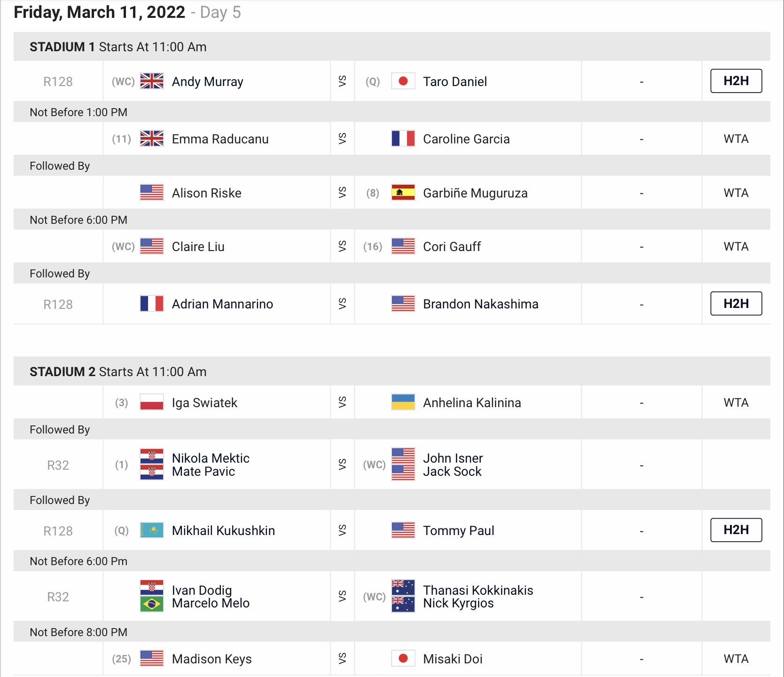This screenshot has height=677, width=784.
Task: Click the Brazilian flag beside Marcelo Melo
Action: (152, 604)
